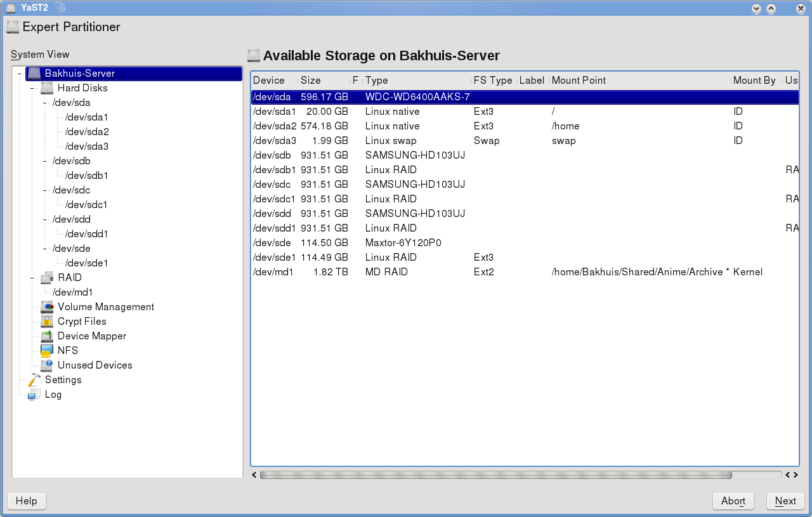Screen dimensions: 812x517
Task: Select /dev/sdb1 in the System View tree
Action: 87,176
